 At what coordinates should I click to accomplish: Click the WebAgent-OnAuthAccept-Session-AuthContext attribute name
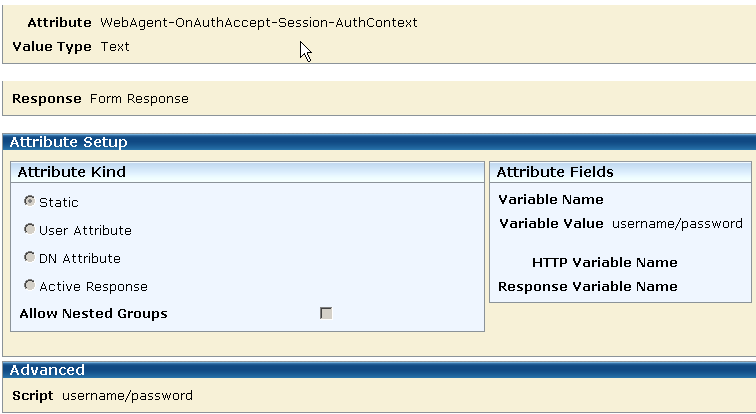click(259, 22)
